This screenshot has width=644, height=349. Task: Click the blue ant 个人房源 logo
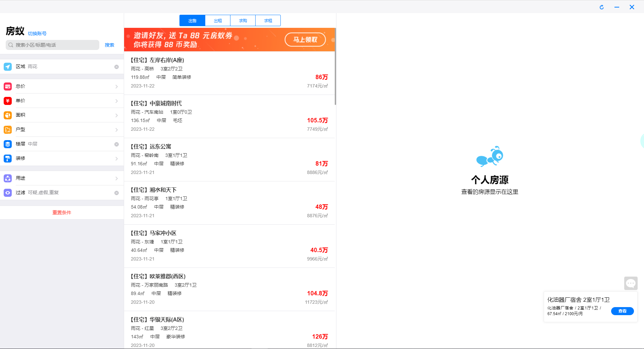coord(490,156)
